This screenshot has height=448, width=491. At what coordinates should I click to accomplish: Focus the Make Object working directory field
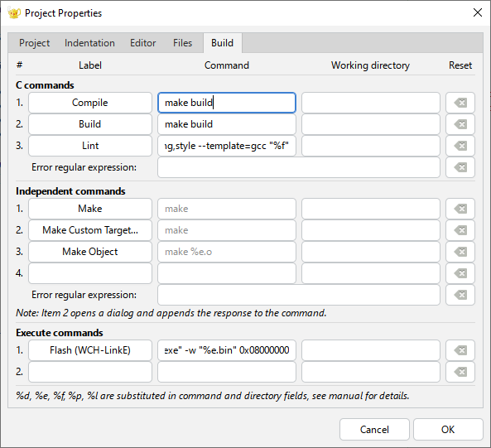pyautogui.click(x=371, y=252)
